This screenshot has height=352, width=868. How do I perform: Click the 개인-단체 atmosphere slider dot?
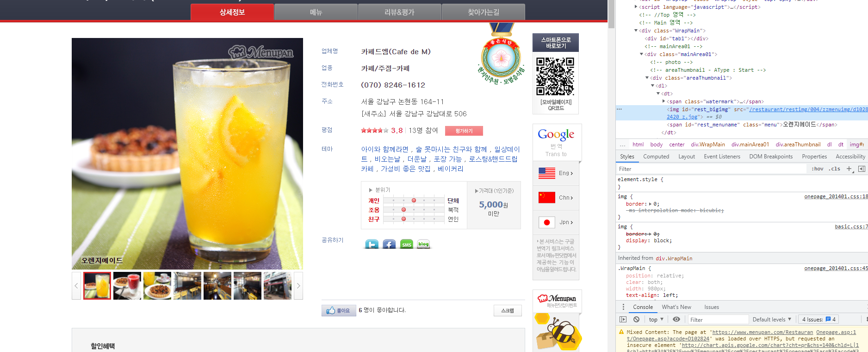tap(414, 201)
